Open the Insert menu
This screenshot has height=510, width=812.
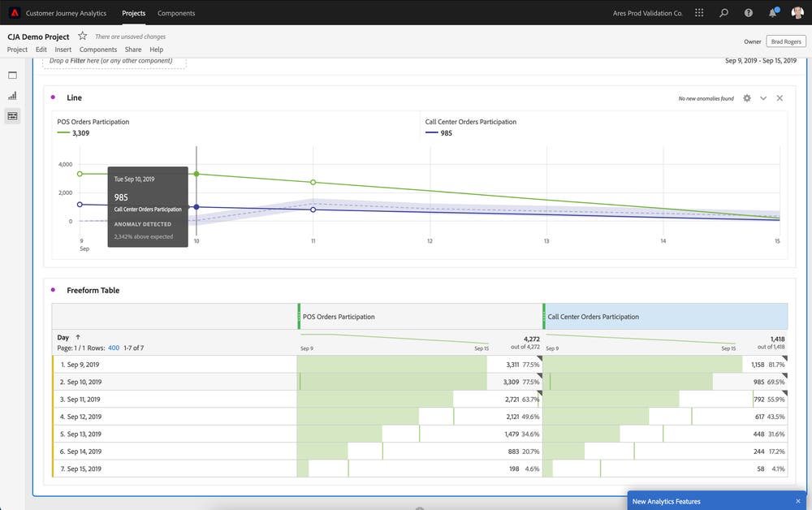coord(63,50)
